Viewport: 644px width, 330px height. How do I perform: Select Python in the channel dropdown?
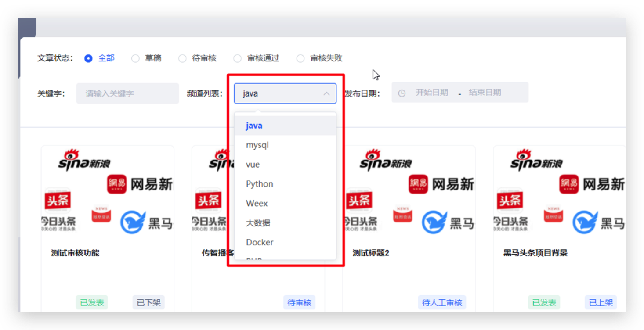pos(285,184)
